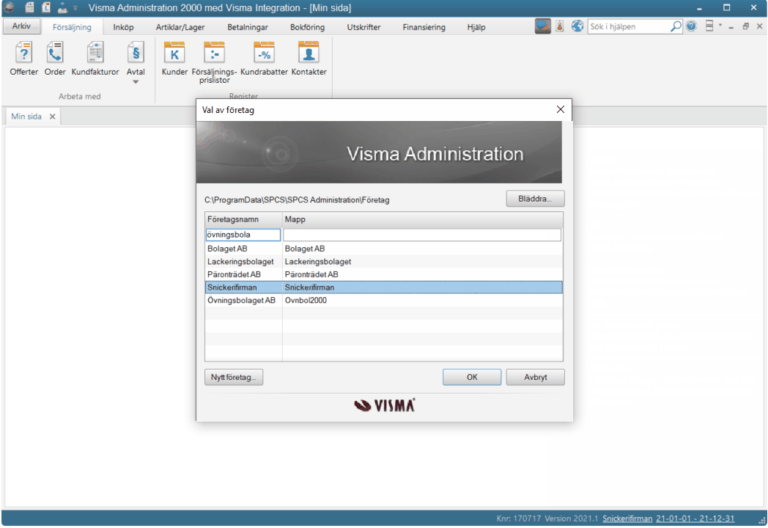Open Kundfakturor in the ribbon

coord(95,59)
